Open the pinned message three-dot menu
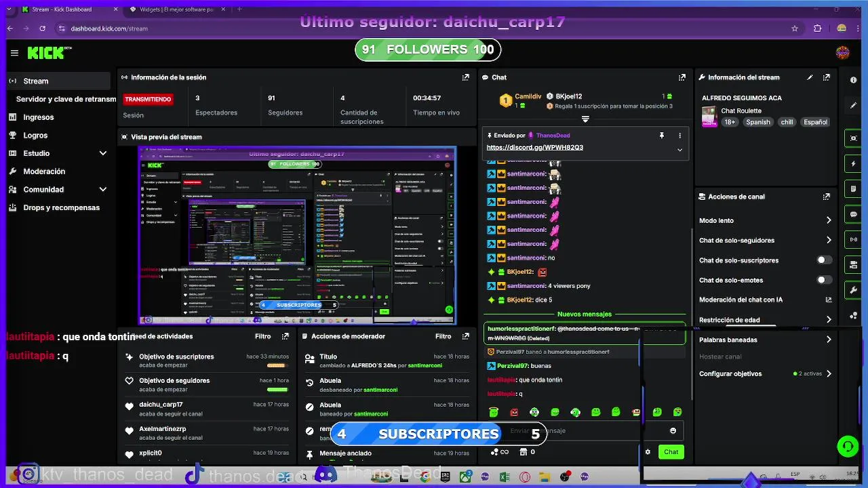This screenshot has height=488, width=868. [x=679, y=136]
